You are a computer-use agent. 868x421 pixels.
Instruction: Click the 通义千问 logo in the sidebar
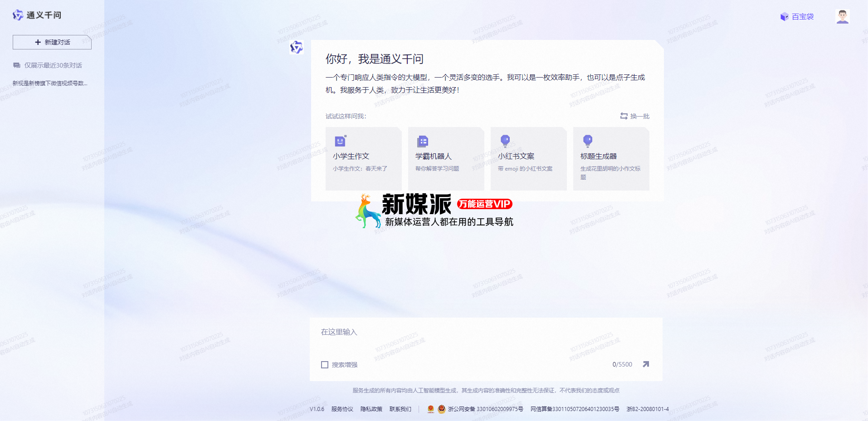tap(37, 15)
